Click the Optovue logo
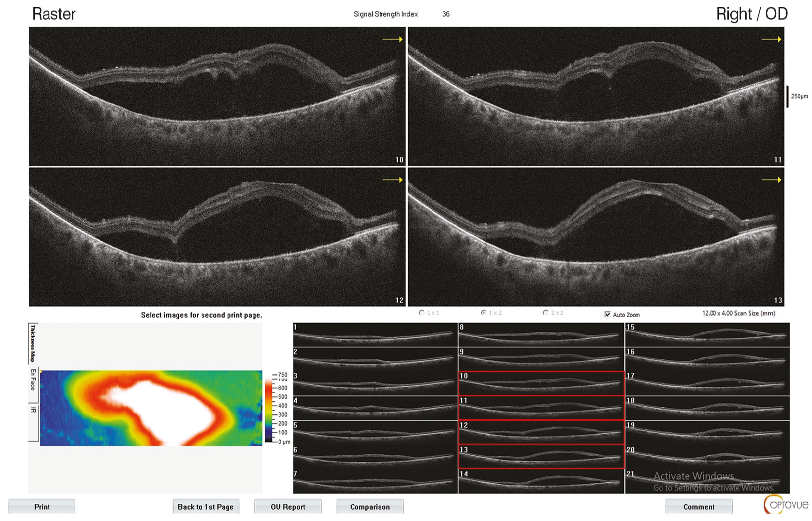 786,505
